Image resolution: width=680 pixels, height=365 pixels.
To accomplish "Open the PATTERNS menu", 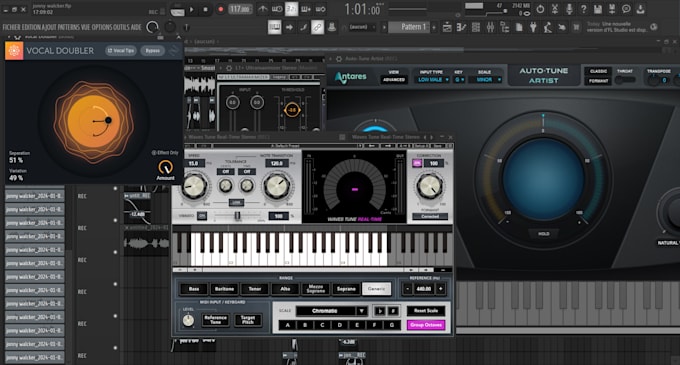I will pyautogui.click(x=69, y=27).
